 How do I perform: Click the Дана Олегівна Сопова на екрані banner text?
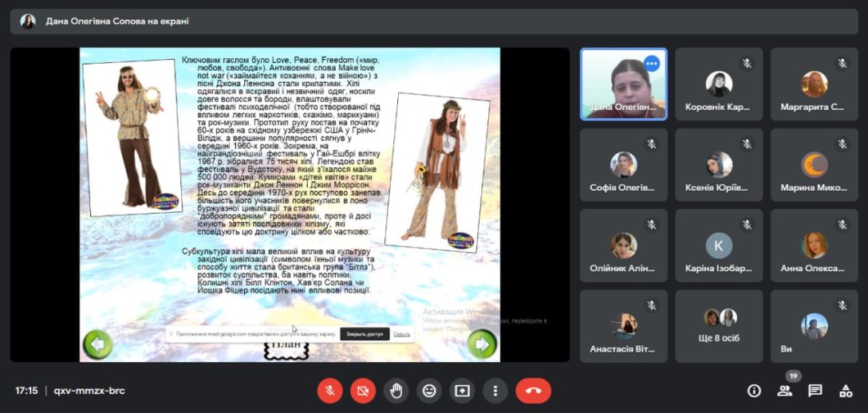tap(117, 21)
